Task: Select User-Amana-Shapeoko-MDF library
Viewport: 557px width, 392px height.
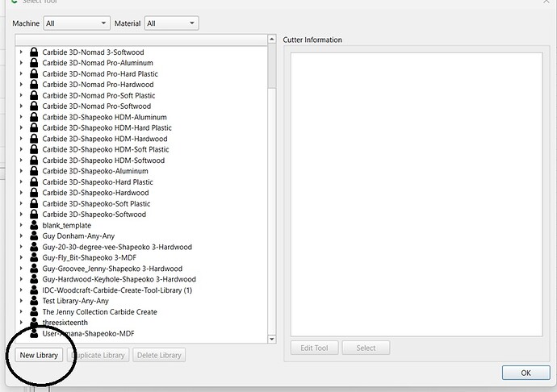Action: [89, 333]
